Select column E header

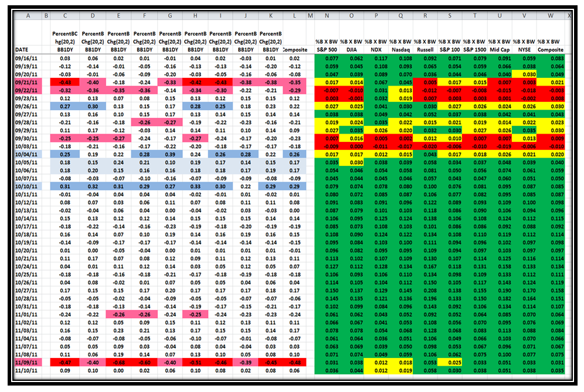[118, 16]
